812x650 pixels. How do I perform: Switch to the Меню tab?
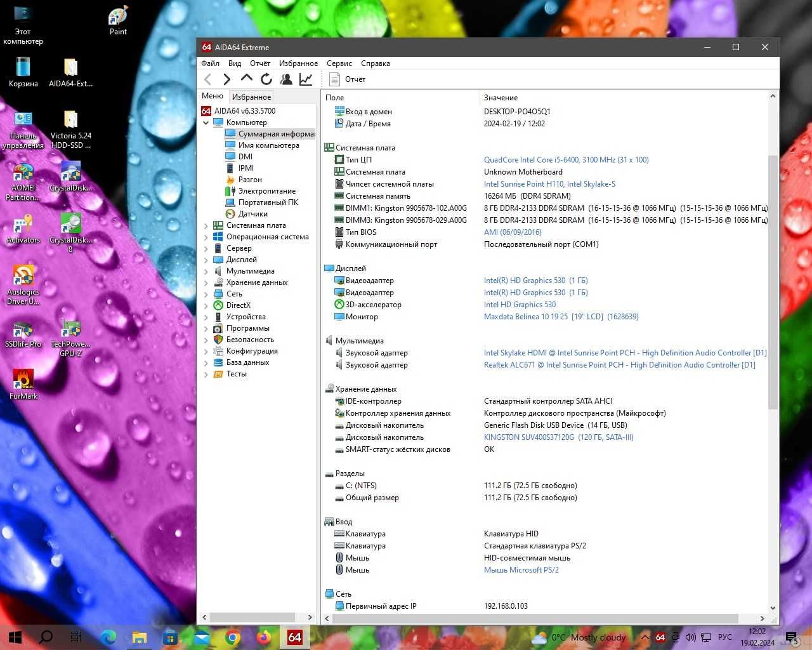click(x=213, y=96)
